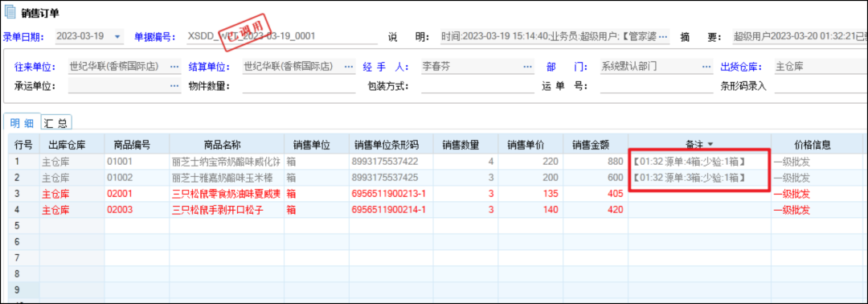This screenshot has width=868, height=304.
Task: Click sales amount 420 cell
Action: point(596,210)
